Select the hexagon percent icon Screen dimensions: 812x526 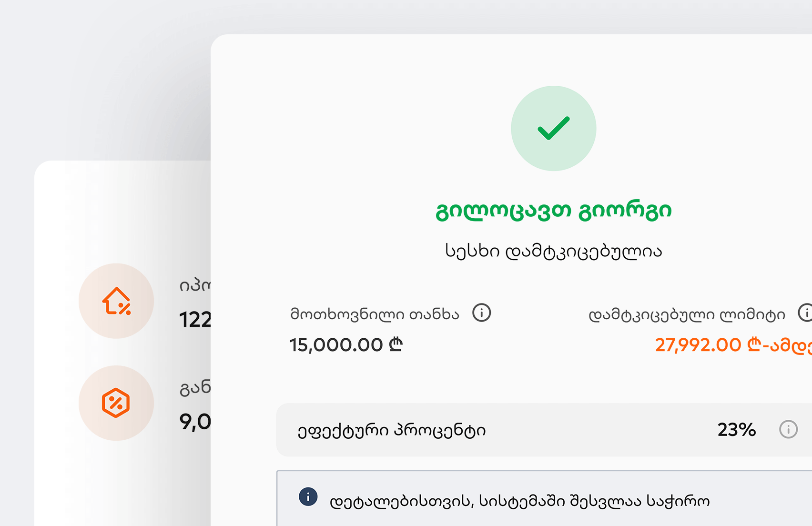tap(116, 403)
